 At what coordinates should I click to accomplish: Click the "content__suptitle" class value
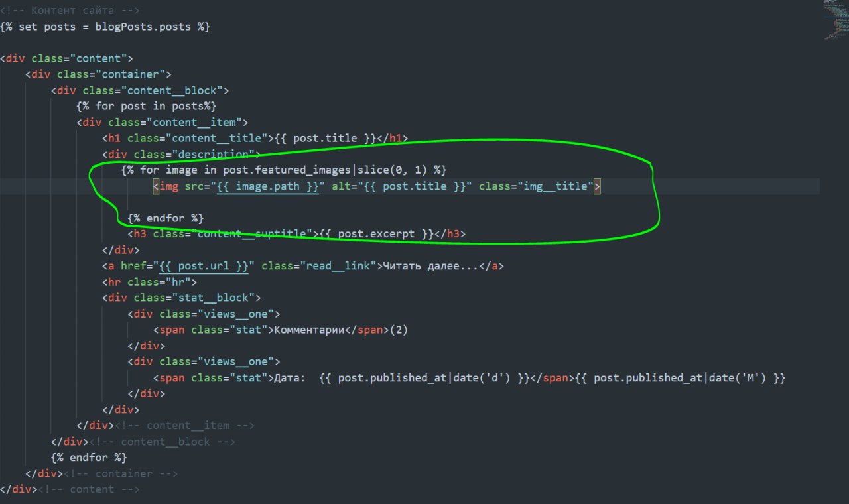[x=251, y=234]
